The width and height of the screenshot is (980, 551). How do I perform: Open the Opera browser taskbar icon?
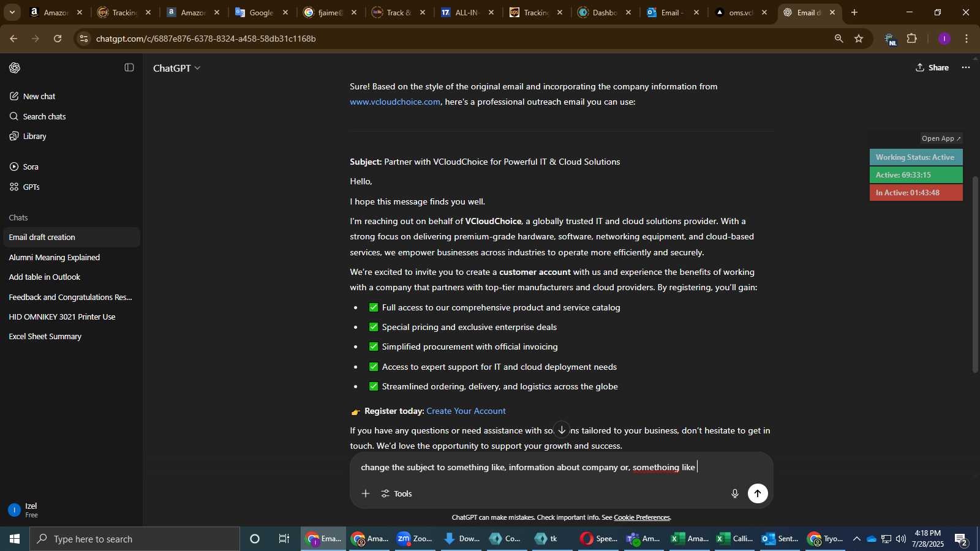598,539
